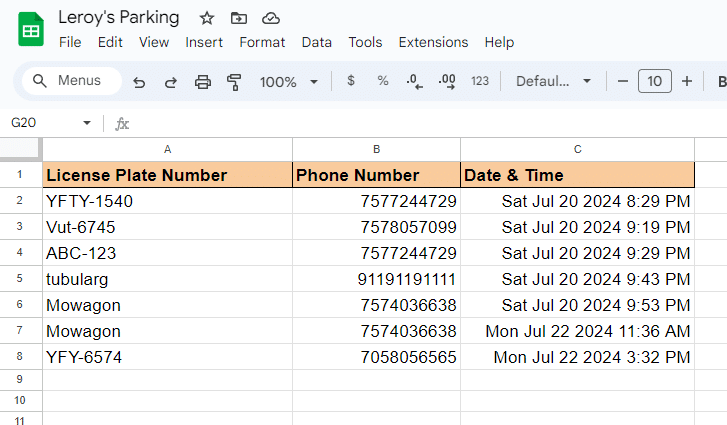The width and height of the screenshot is (727, 425).
Task: Print the spreadsheet using printer icon
Action: pos(203,82)
